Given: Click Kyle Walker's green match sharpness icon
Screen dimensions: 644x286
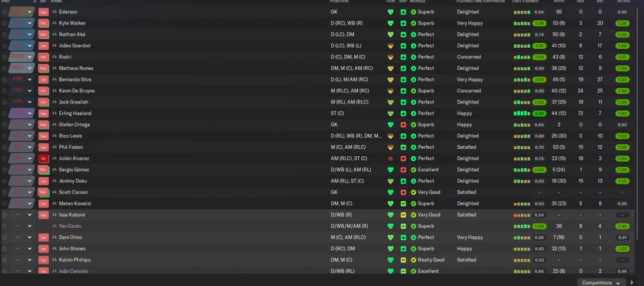Looking at the screenshot, I should (x=403, y=23).
